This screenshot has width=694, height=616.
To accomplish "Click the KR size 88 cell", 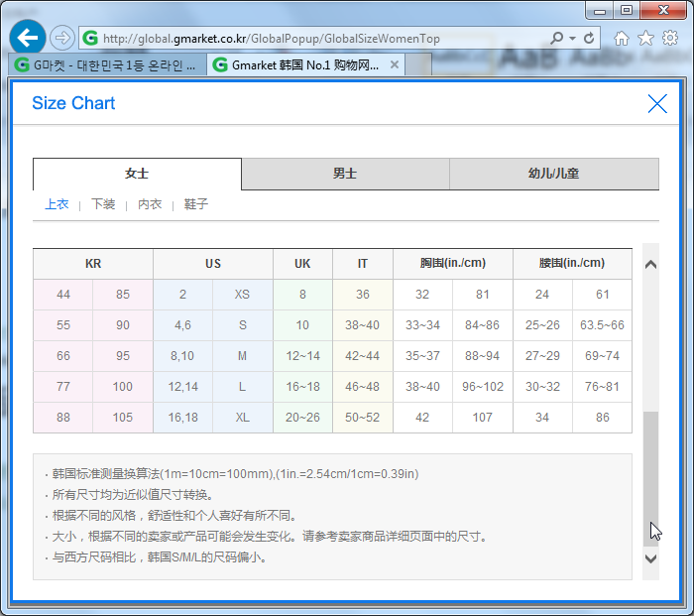I will [x=63, y=418].
